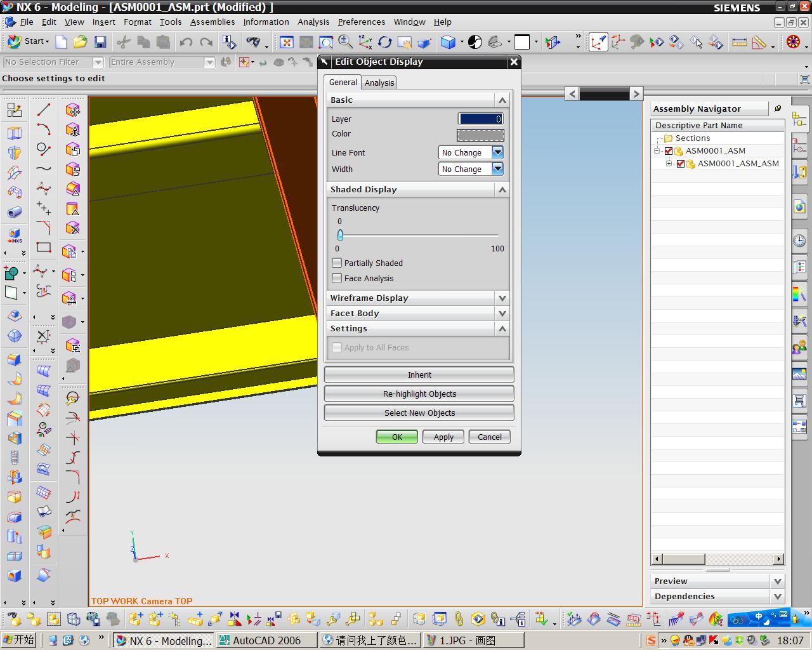Switch to AutoCAD 2006 in taskbar
The image size is (812, 650).
[266, 640]
